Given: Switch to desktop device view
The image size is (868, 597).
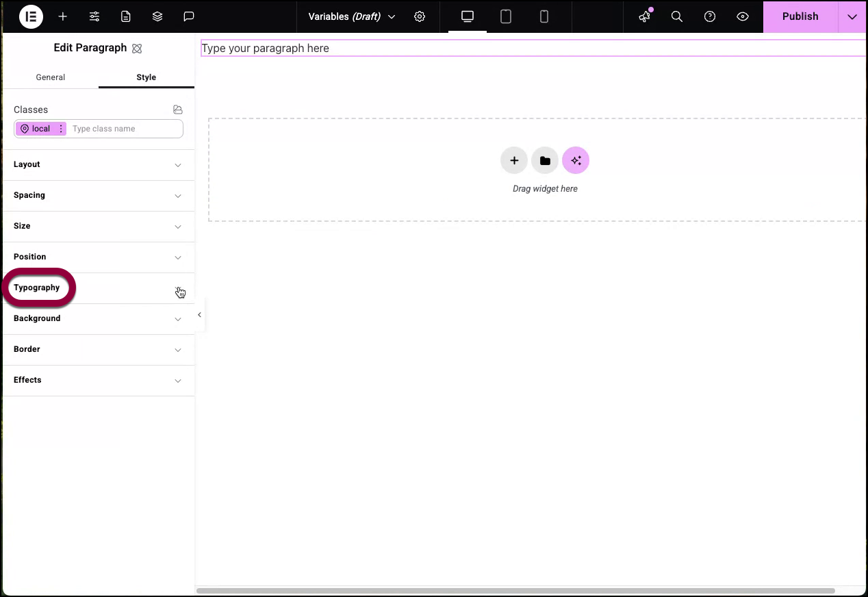Looking at the screenshot, I should tap(468, 16).
